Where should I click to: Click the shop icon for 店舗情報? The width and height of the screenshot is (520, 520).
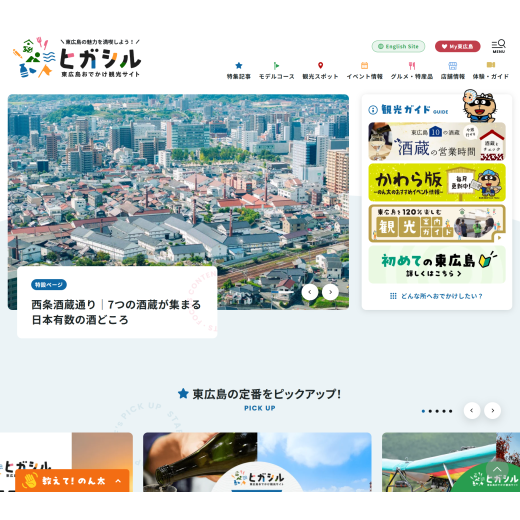[453, 65]
